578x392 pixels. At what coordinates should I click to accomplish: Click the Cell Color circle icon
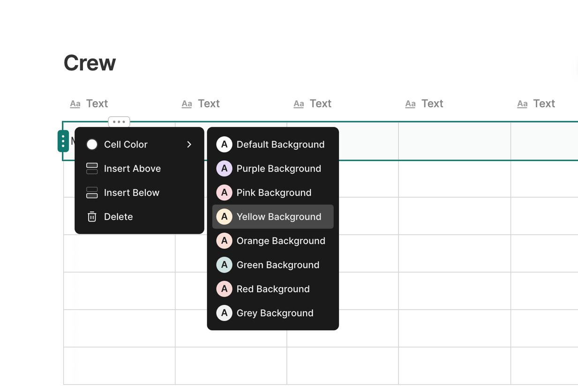click(x=92, y=144)
